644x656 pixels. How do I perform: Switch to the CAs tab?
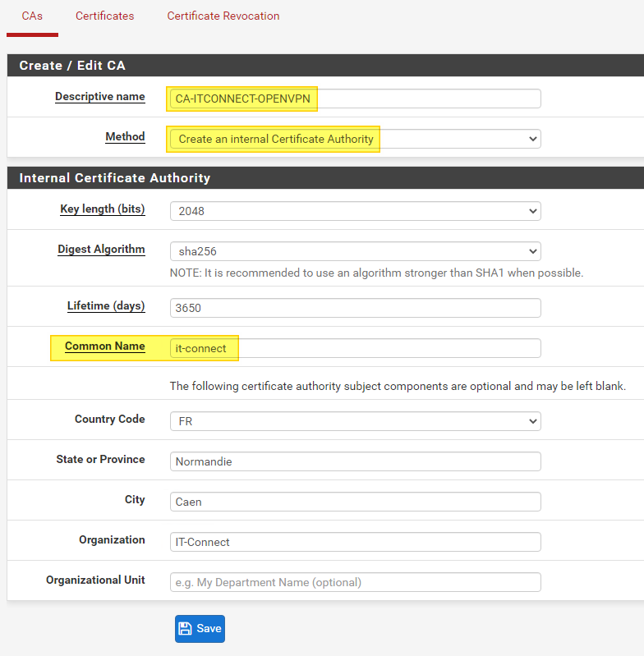coord(32,16)
